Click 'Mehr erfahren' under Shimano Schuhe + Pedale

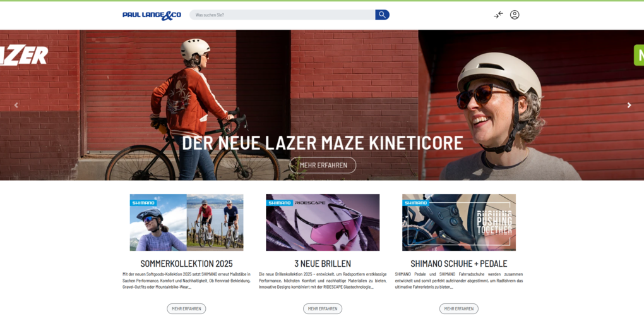(459, 308)
